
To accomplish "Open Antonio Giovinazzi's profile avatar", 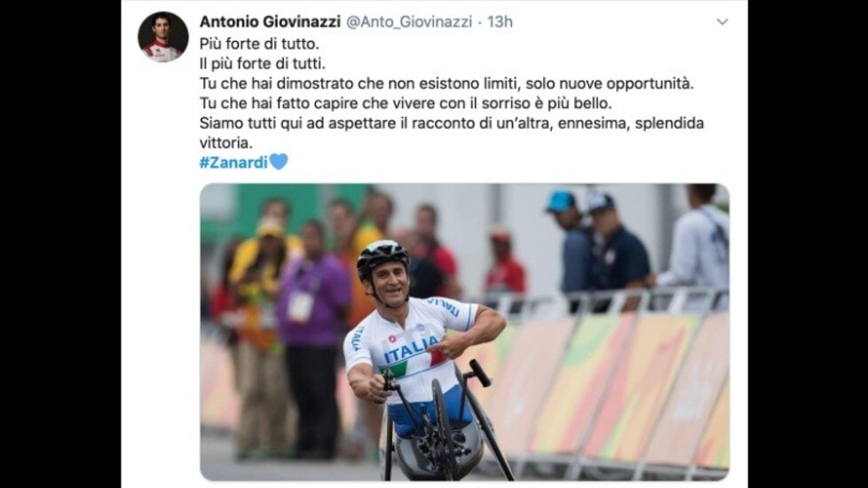I will [x=162, y=36].
